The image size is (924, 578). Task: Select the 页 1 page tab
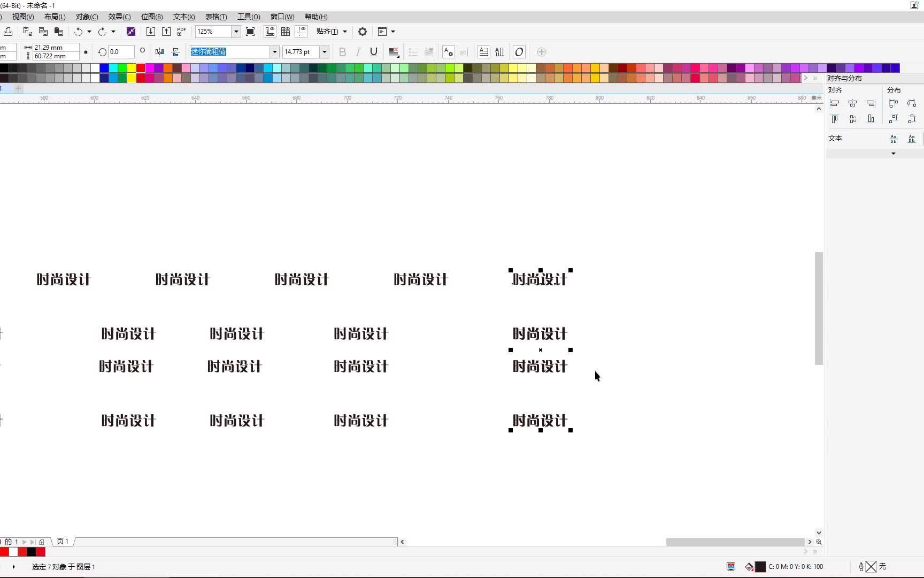(63, 542)
